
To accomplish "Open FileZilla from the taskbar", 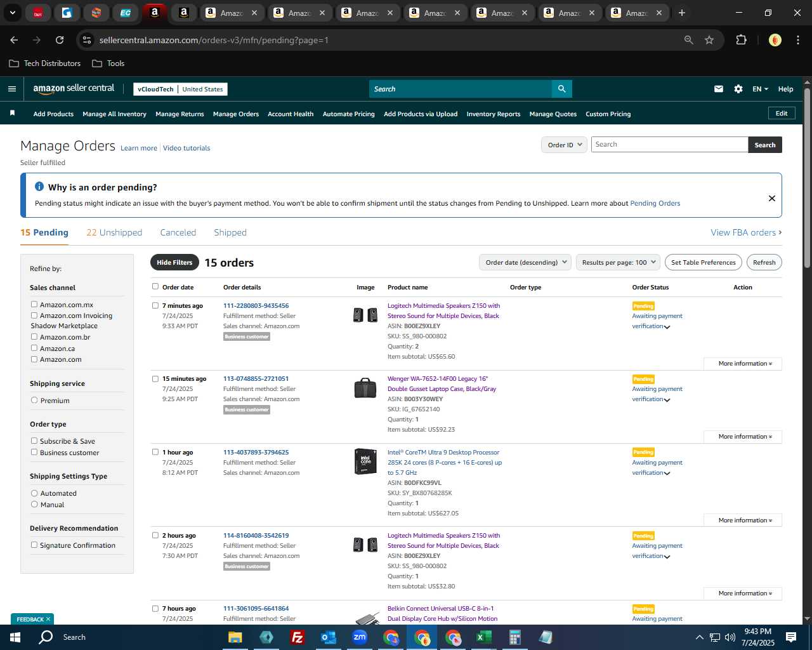I will pos(297,637).
